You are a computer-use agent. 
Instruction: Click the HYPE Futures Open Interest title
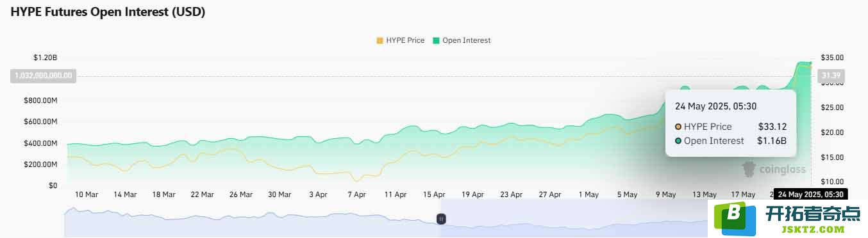coord(108,12)
